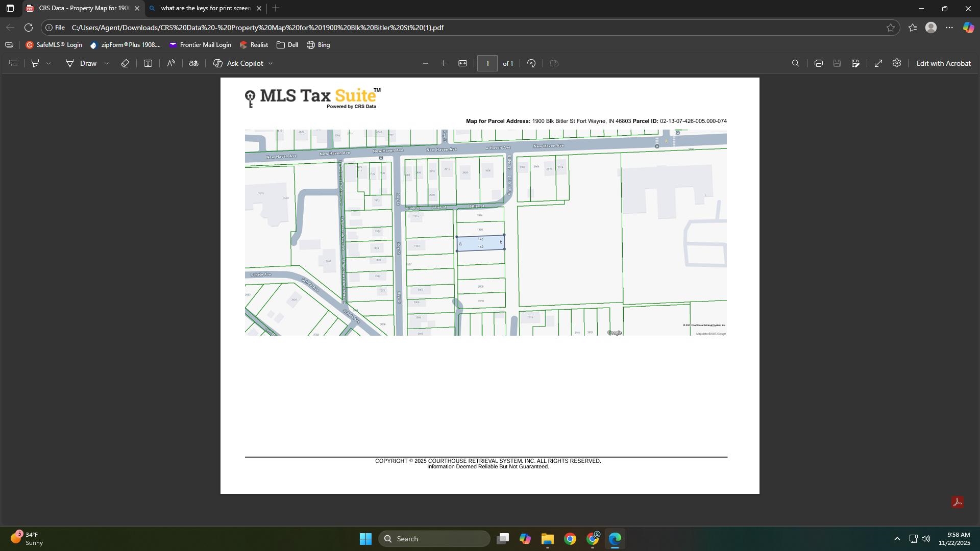Image resolution: width=980 pixels, height=551 pixels.
Task: Expand the Ask Copilot dropdown arrow
Action: [271, 63]
